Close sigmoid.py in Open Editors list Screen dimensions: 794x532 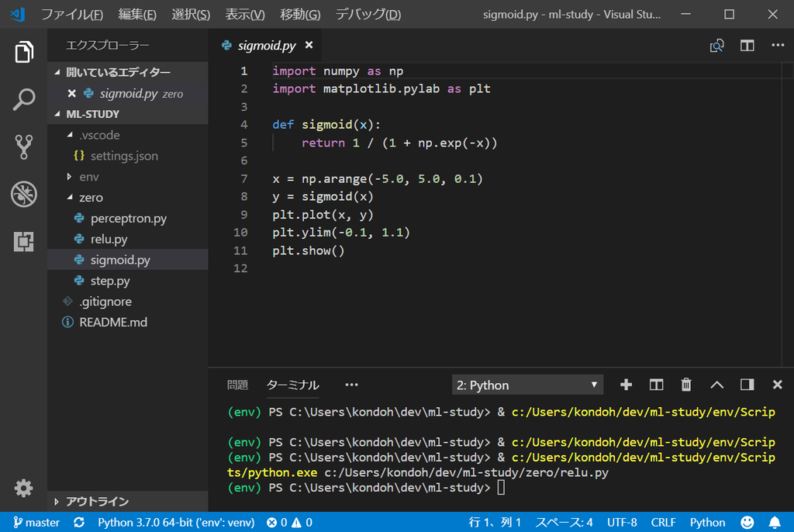coord(71,94)
